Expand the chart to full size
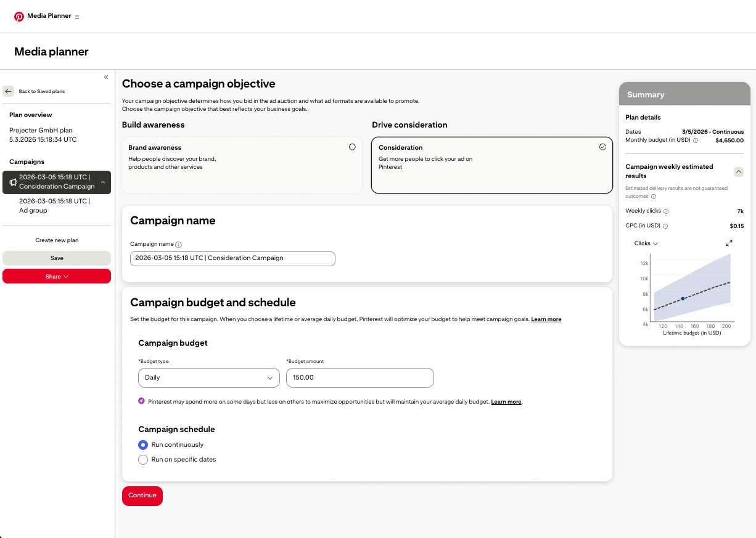Viewport: 756px width, 538px height. click(x=729, y=243)
